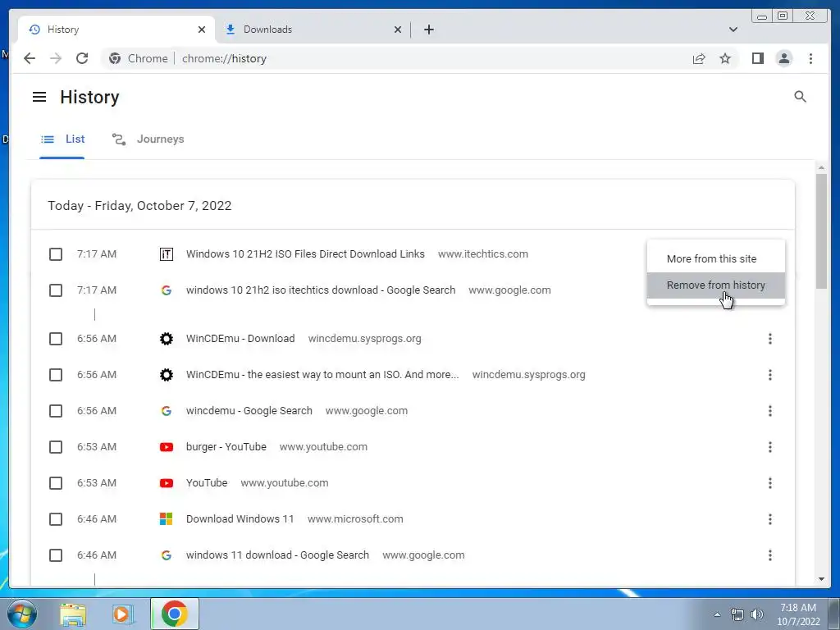This screenshot has width=840, height=630.
Task: Choose More from this site
Action: [715, 258]
